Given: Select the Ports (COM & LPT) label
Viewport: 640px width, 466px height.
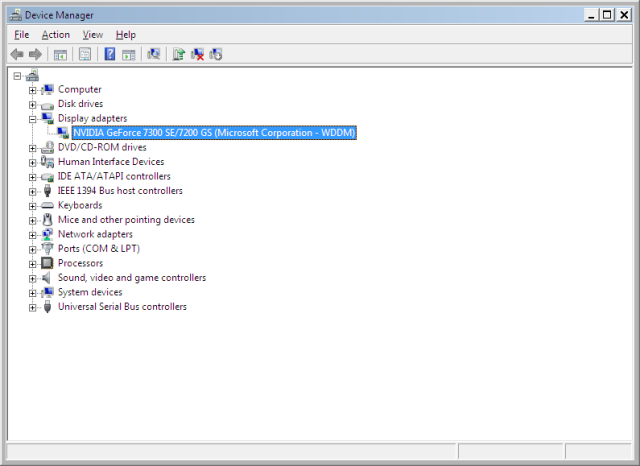Looking at the screenshot, I should 99,249.
